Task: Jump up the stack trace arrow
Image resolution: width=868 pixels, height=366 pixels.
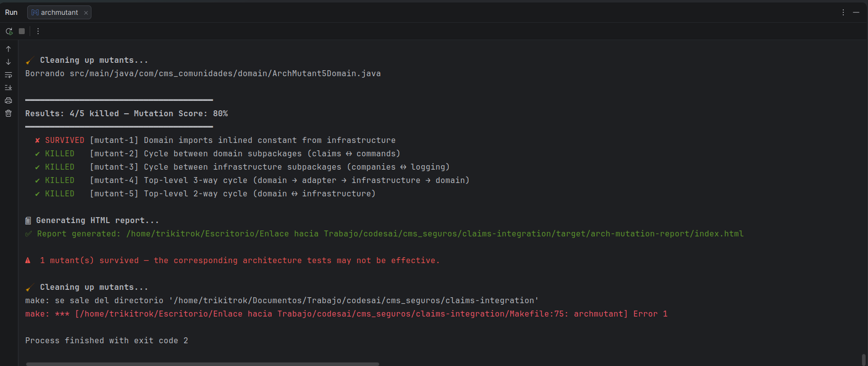Action: pos(8,49)
